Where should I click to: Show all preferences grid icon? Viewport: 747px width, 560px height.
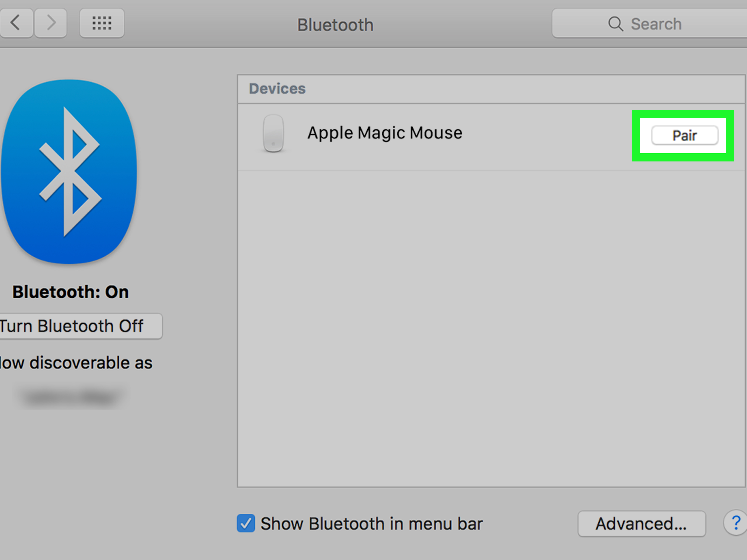(x=102, y=23)
